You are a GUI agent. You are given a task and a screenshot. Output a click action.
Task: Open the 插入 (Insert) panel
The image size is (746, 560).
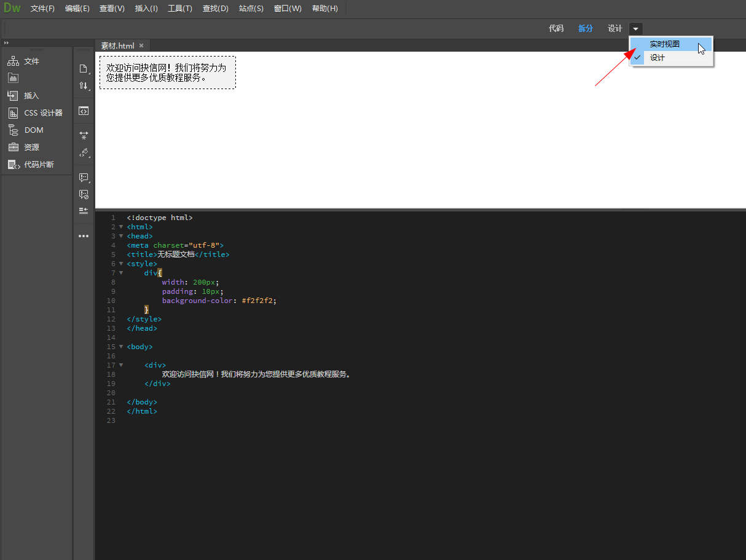pyautogui.click(x=23, y=96)
